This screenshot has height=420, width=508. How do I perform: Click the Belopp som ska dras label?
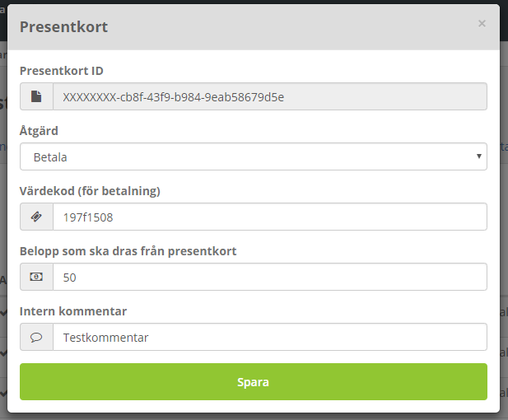pyautogui.click(x=128, y=251)
